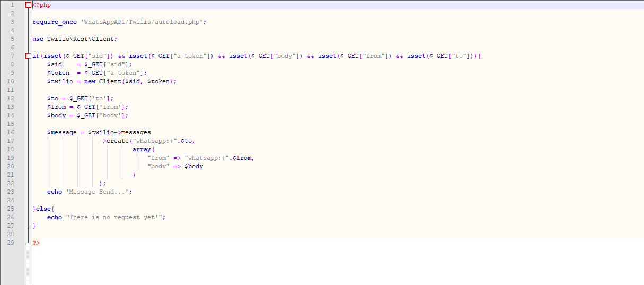The image size is (644, 285).
Task: Click the require_once keyword
Action: [55, 22]
